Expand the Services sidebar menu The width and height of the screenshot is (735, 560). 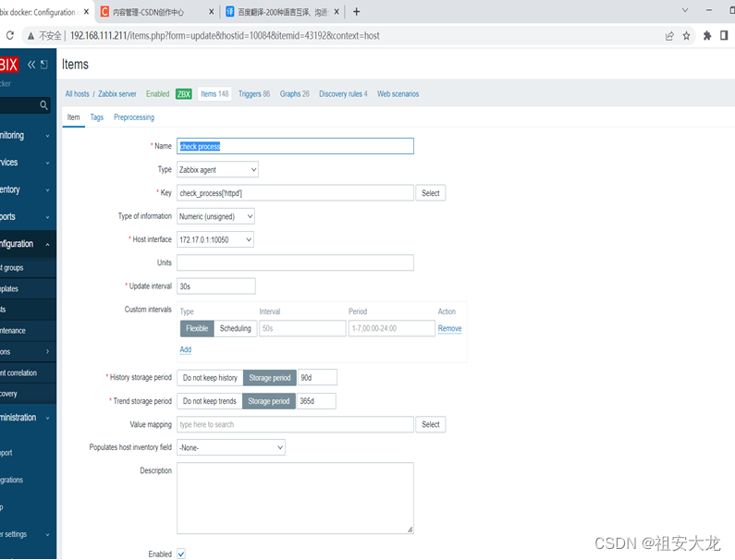[26, 163]
